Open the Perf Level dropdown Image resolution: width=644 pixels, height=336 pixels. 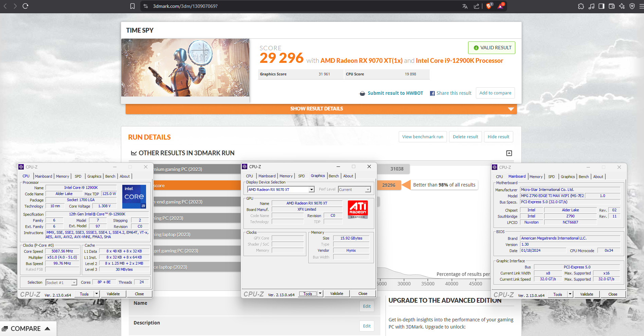tap(368, 190)
